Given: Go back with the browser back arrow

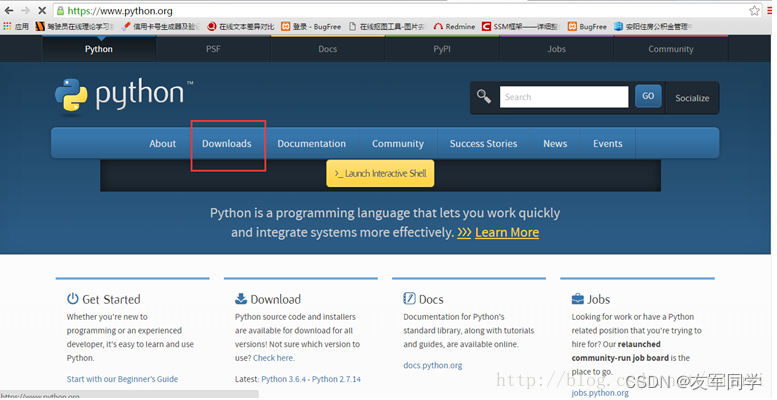Looking at the screenshot, I should [9, 10].
